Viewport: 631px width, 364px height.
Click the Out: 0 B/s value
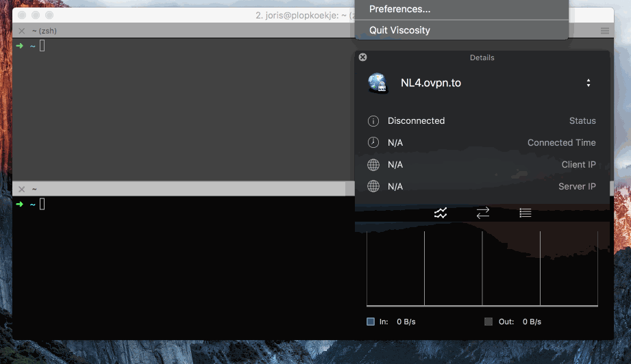click(532, 322)
